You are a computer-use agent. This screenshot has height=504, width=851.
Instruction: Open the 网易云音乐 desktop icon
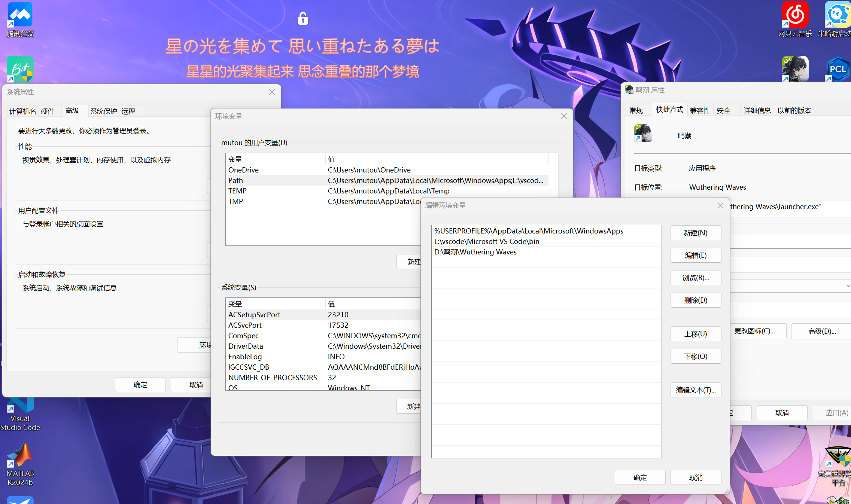[794, 15]
